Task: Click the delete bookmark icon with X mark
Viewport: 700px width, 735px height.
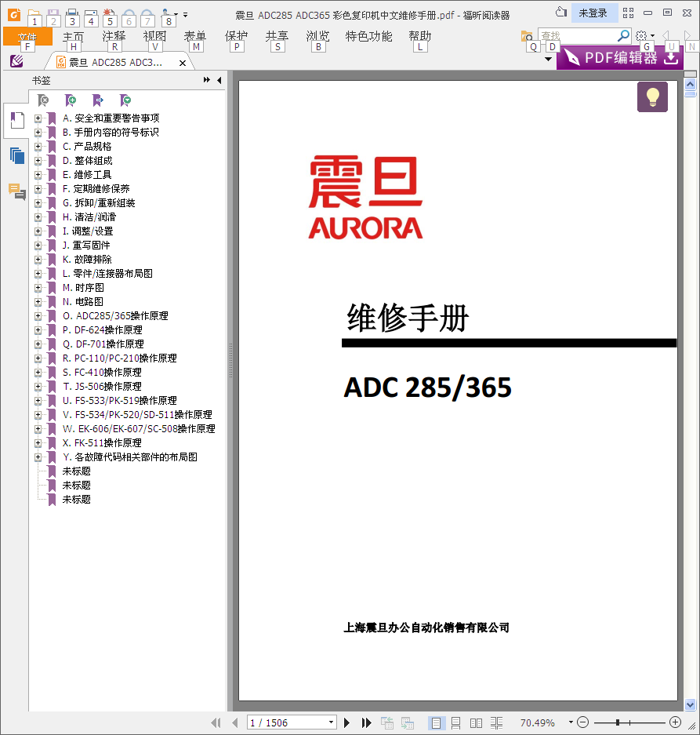Action: (x=43, y=100)
